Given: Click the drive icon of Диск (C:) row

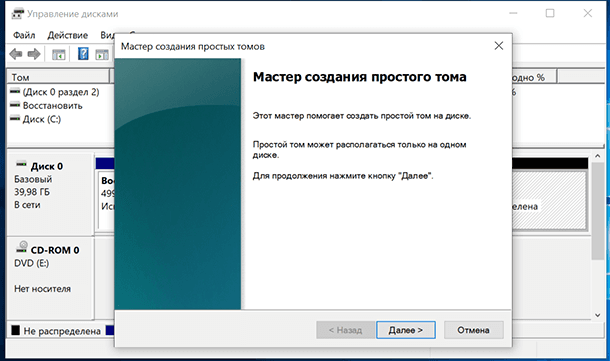Looking at the screenshot, I should 15,118.
